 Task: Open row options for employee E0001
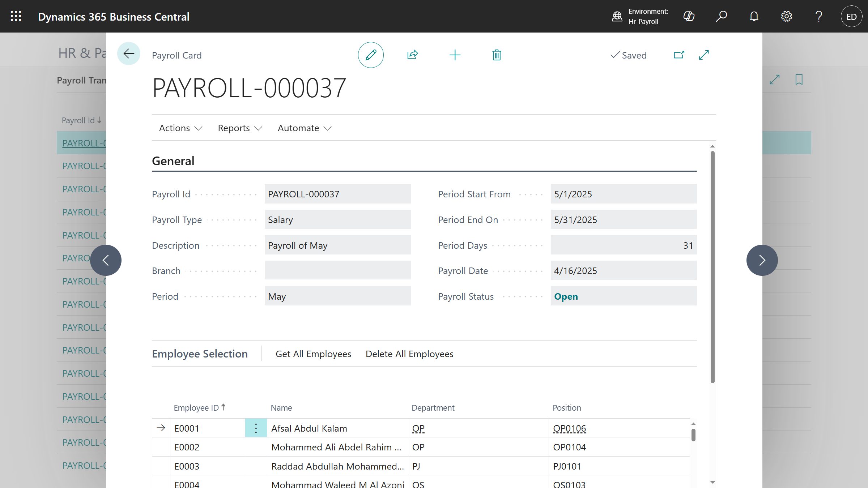tap(256, 428)
